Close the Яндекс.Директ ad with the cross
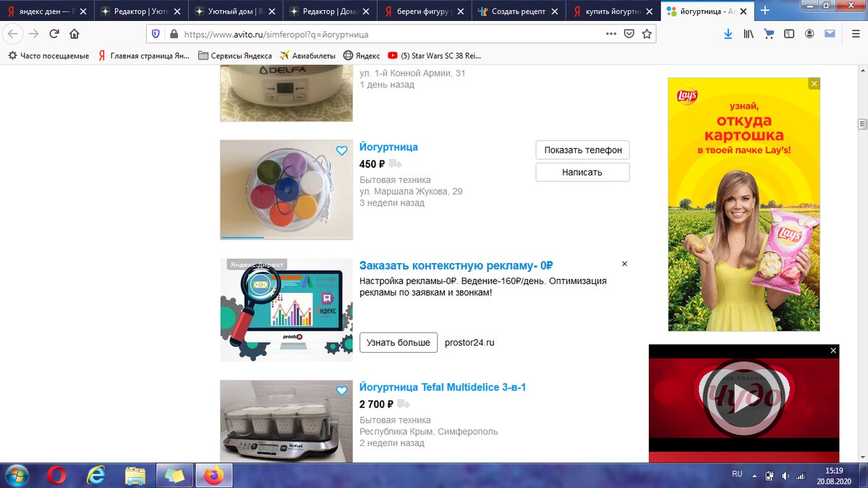The image size is (868, 488). (x=624, y=264)
